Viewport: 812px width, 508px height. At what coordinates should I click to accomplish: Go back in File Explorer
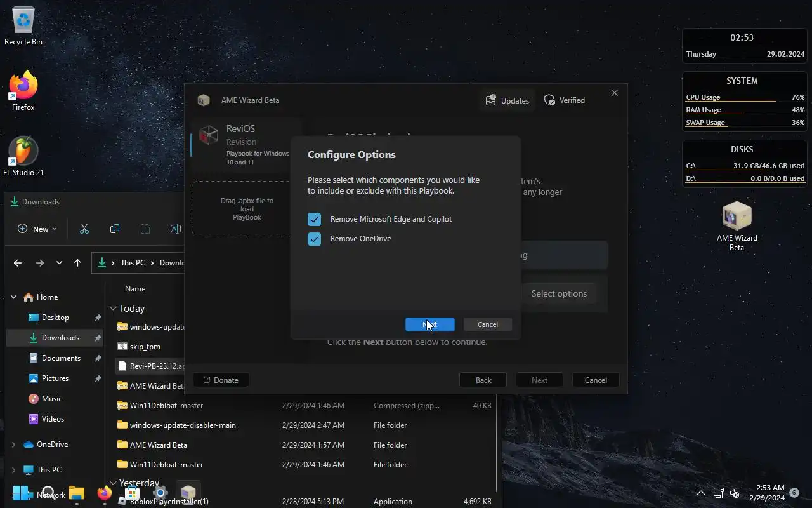(x=18, y=263)
